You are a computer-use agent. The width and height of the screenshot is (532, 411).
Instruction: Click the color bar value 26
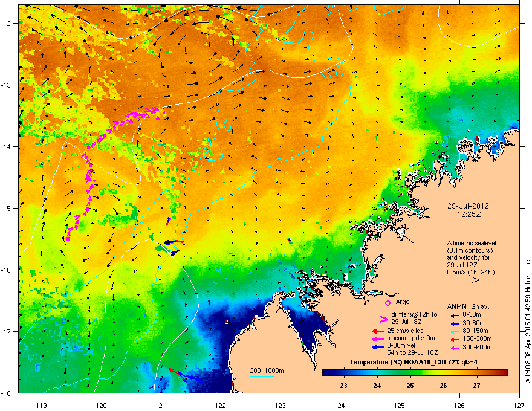444,386
